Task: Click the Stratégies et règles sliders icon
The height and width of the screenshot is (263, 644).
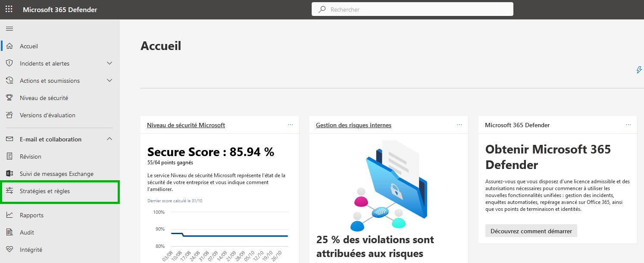Action: (9, 191)
